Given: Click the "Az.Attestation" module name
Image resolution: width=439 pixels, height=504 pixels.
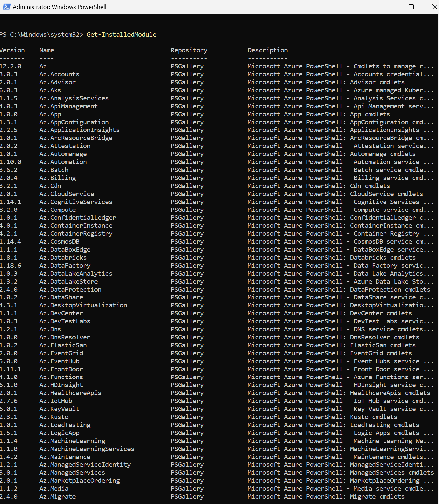Looking at the screenshot, I should coord(65,146).
